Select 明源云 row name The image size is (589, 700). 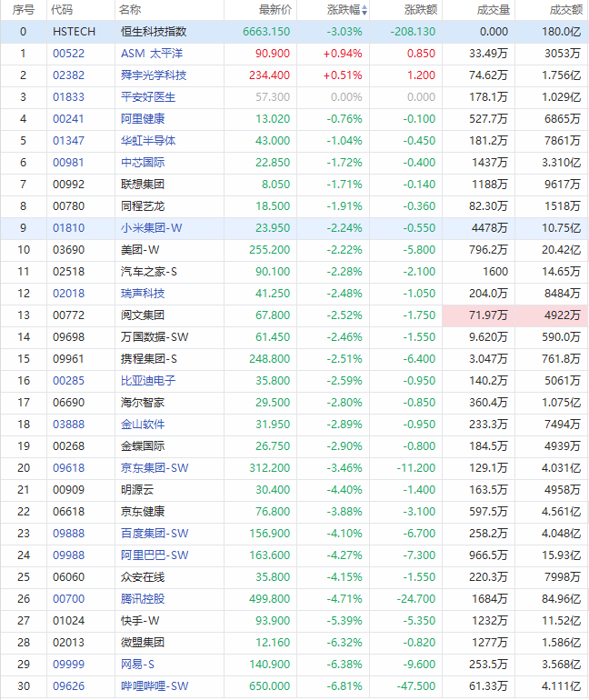point(137,490)
